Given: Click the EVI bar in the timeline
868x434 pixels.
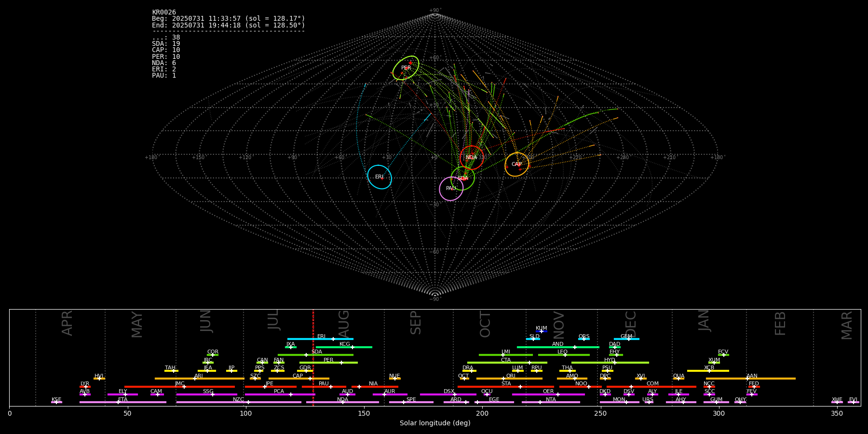Looking at the screenshot, I should (853, 402).
